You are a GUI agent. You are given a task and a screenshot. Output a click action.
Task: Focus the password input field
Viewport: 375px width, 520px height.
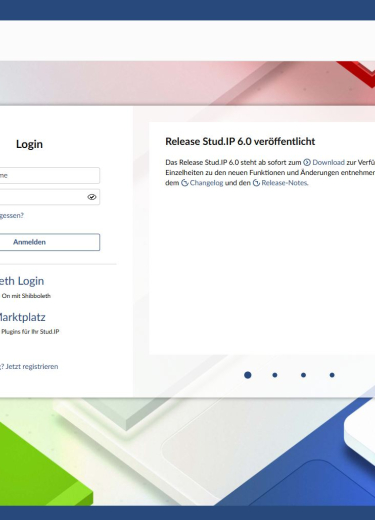pos(49,197)
